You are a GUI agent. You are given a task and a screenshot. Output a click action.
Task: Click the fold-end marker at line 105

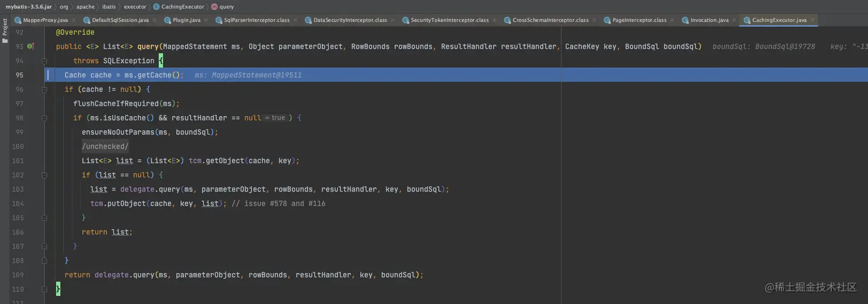(x=44, y=218)
